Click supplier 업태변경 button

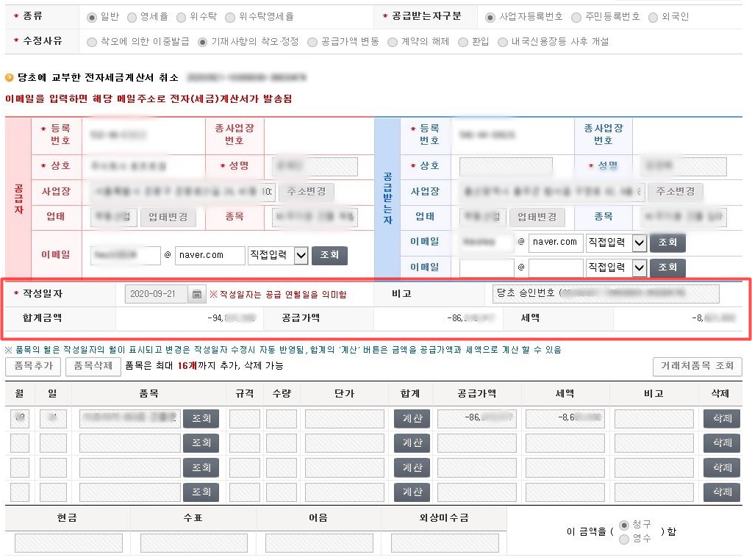(168, 218)
